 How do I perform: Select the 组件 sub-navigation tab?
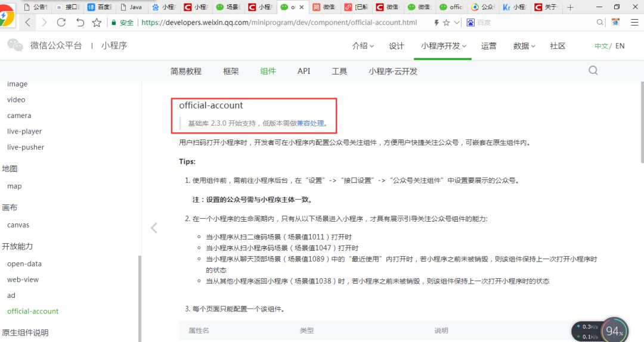[268, 71]
